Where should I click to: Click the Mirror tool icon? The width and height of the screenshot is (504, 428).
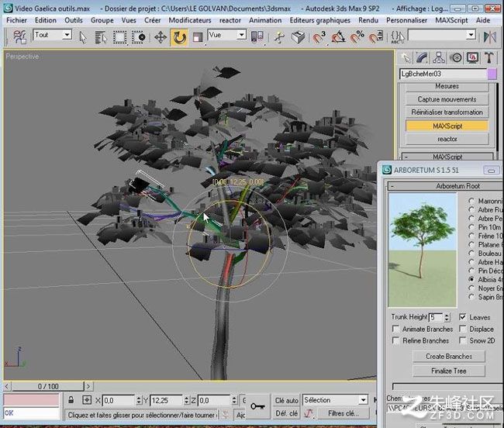[x=490, y=37]
